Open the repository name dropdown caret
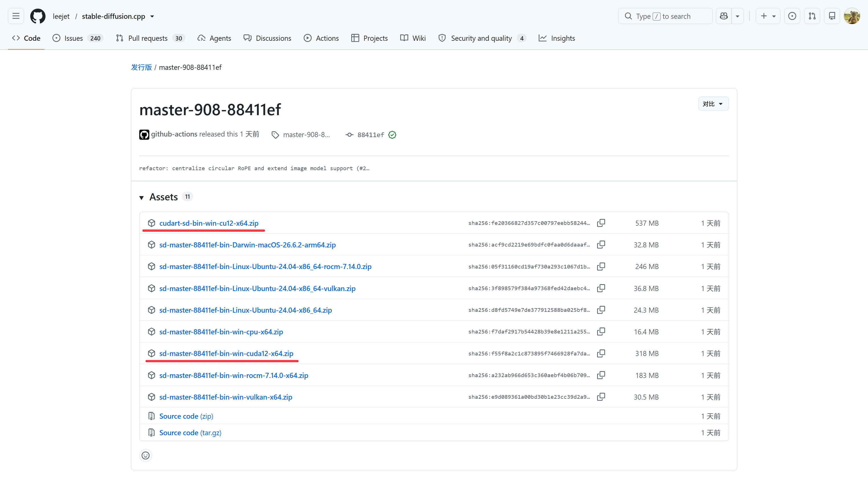The image size is (868, 480). (x=152, y=16)
